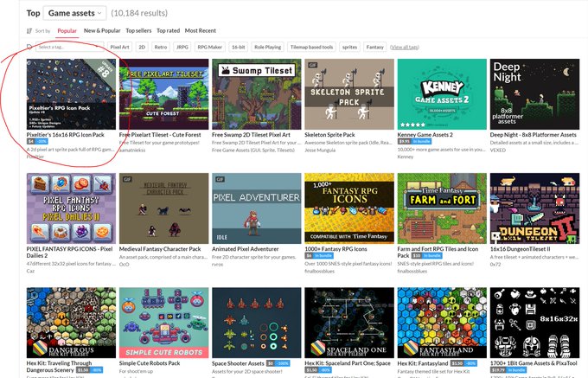
Task: Open the Spaceland One Hex Kit thumbnail
Action: pos(349,323)
